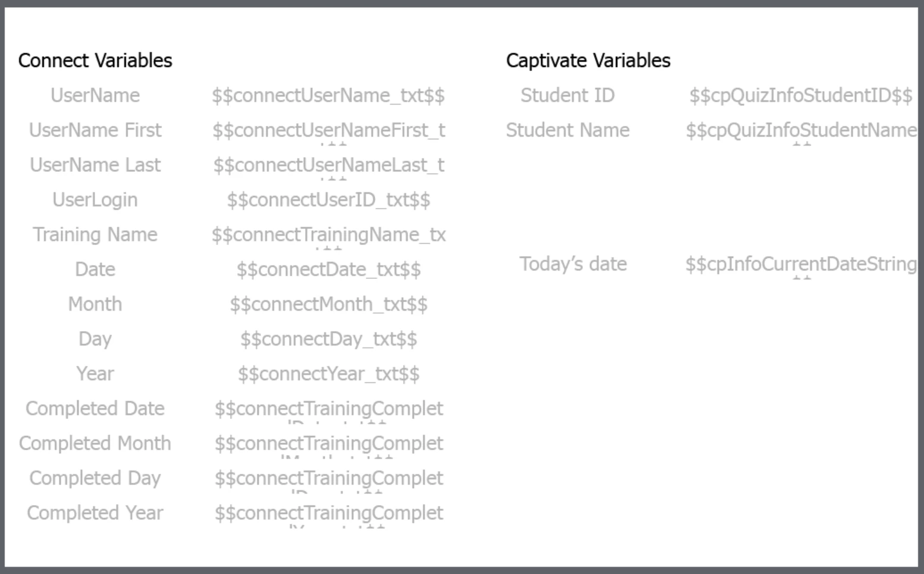Select the $$connectMonth_txt$$ variable text
The height and width of the screenshot is (574, 924).
pos(328,305)
